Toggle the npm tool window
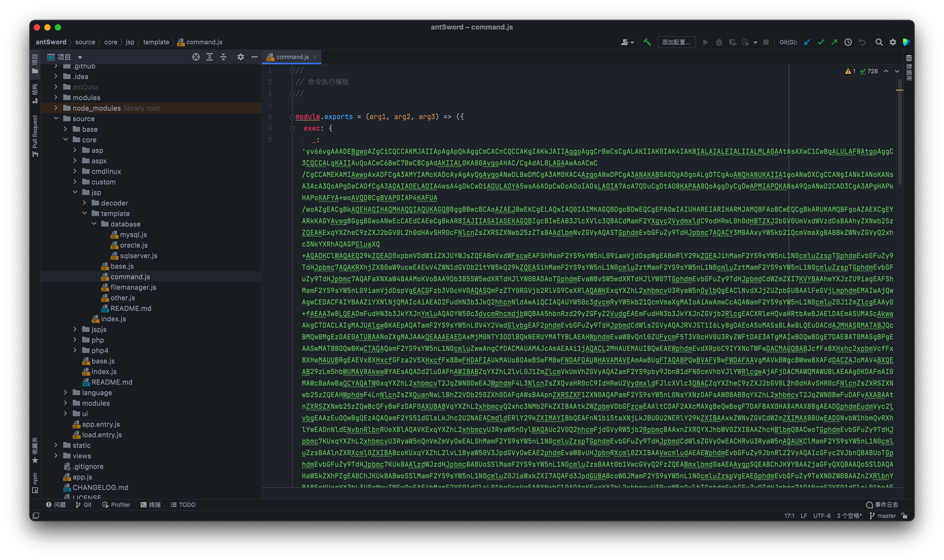This screenshot has width=944, height=560. [35, 483]
